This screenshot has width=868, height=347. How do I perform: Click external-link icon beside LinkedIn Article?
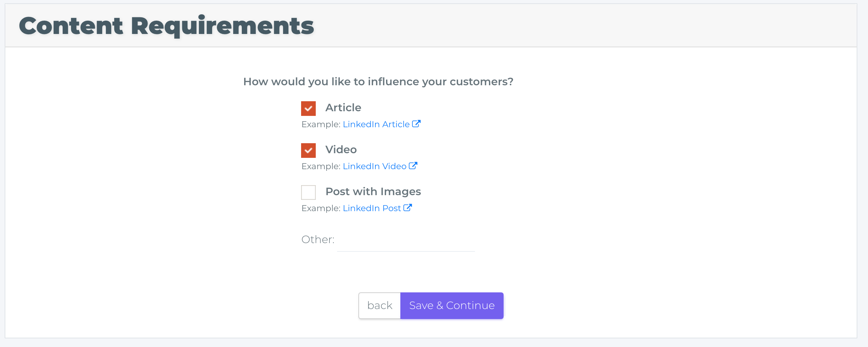click(416, 124)
